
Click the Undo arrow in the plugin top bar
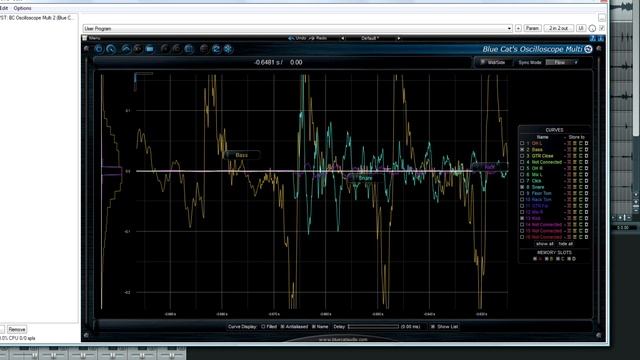point(291,38)
